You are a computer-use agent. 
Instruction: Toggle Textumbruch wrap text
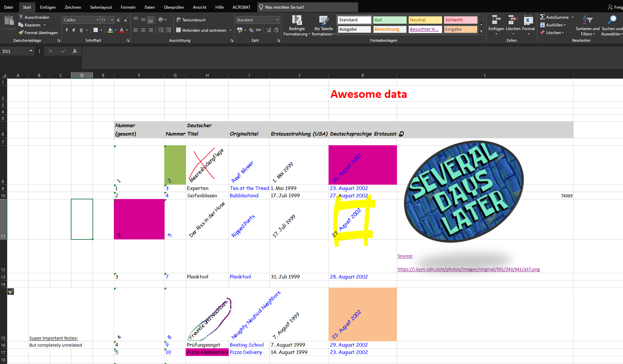pyautogui.click(x=191, y=20)
